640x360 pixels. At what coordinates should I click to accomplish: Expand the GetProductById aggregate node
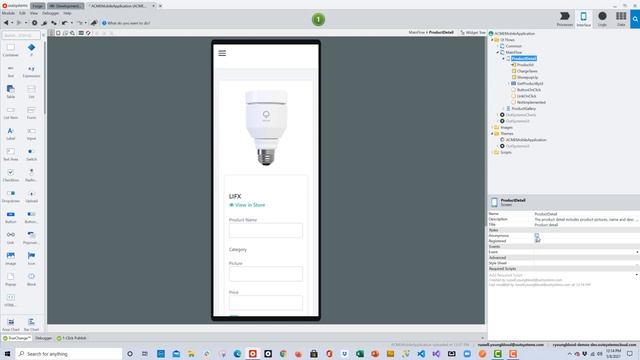[509, 84]
